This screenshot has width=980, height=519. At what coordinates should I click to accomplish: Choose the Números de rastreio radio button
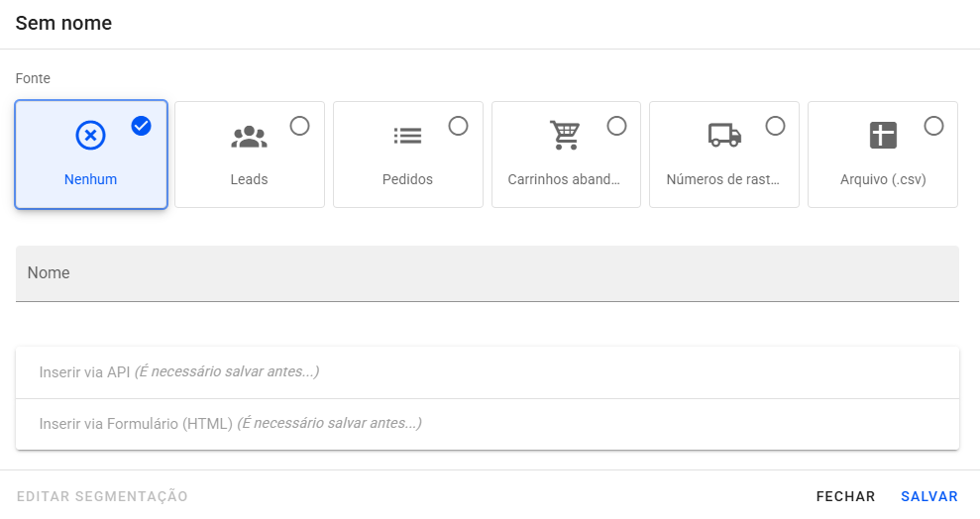775,126
